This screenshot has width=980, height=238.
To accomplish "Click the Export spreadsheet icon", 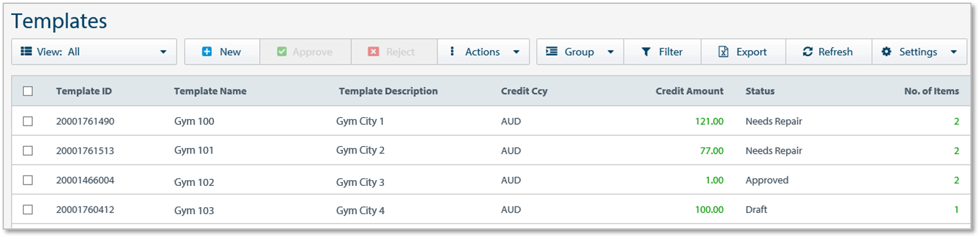I will click(x=723, y=52).
